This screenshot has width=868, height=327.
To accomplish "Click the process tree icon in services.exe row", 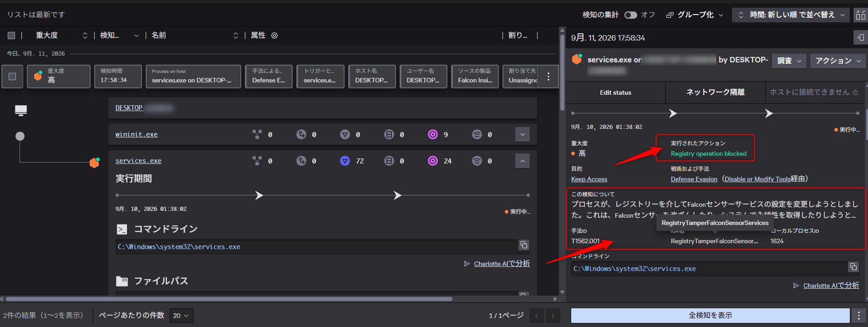I will pyautogui.click(x=257, y=161).
